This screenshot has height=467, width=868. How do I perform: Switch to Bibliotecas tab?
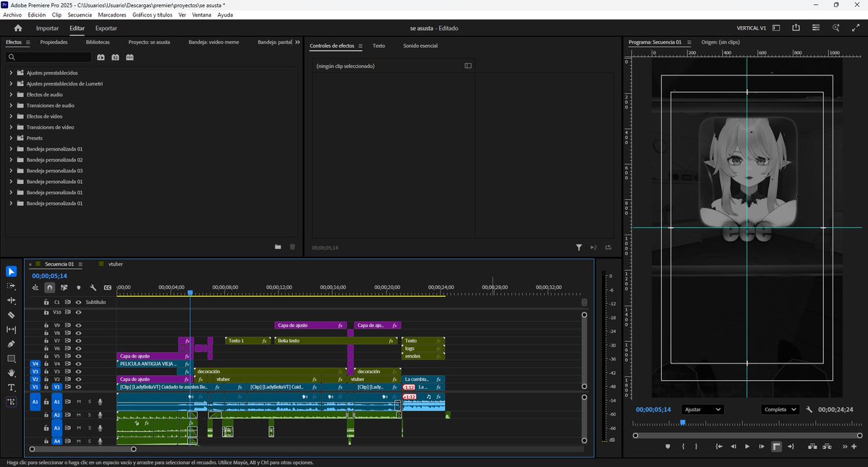click(x=98, y=42)
